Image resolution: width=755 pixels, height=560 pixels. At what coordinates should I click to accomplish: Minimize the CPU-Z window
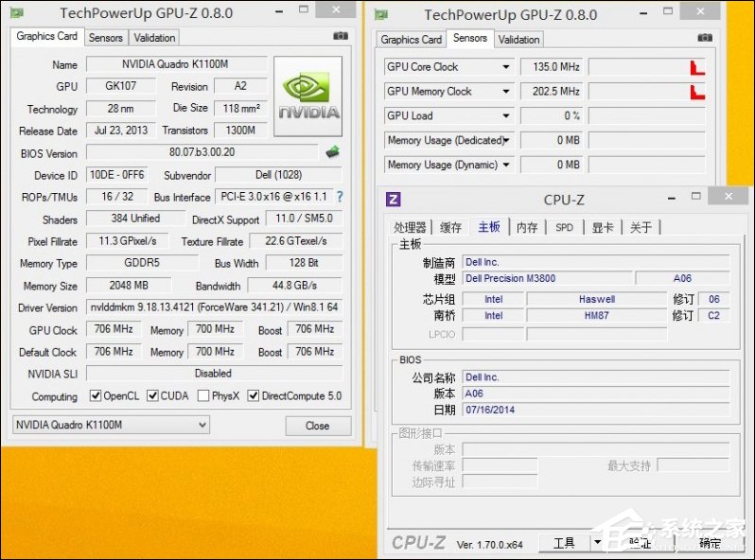click(x=672, y=198)
